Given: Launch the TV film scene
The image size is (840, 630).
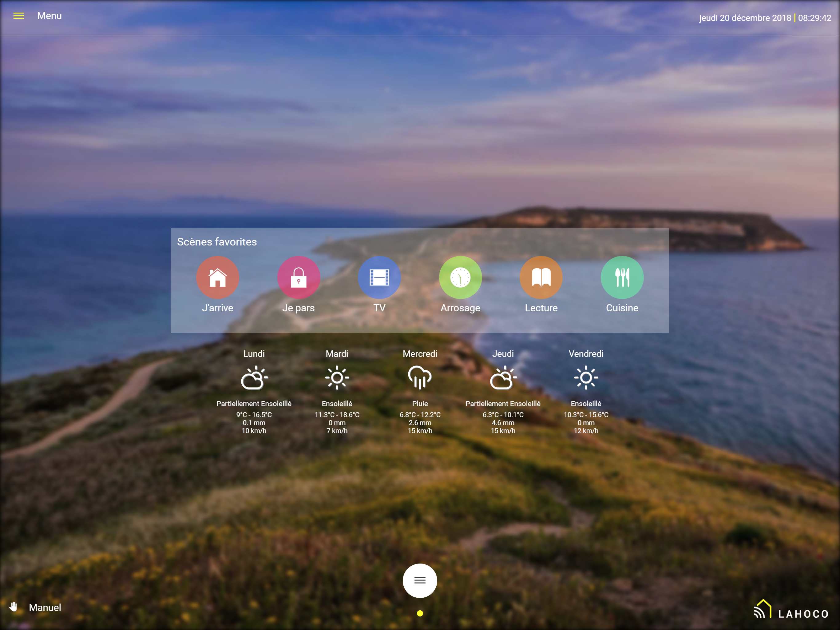Looking at the screenshot, I should click(379, 277).
